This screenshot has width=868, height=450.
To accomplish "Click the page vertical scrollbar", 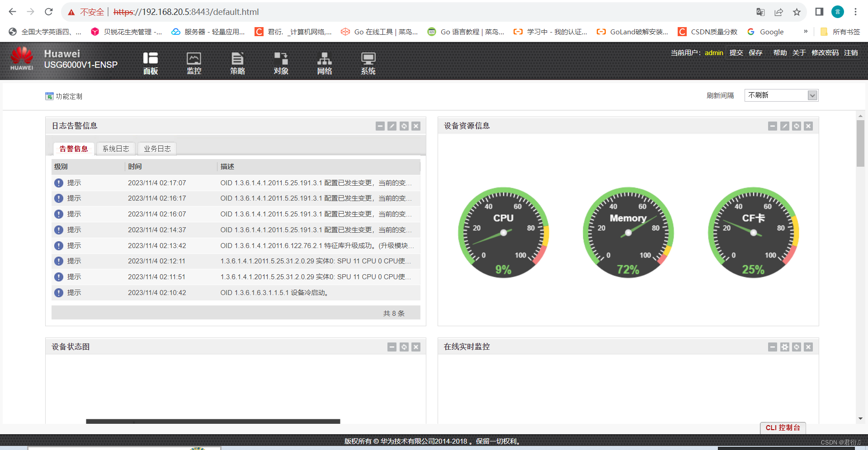I will click(x=860, y=143).
